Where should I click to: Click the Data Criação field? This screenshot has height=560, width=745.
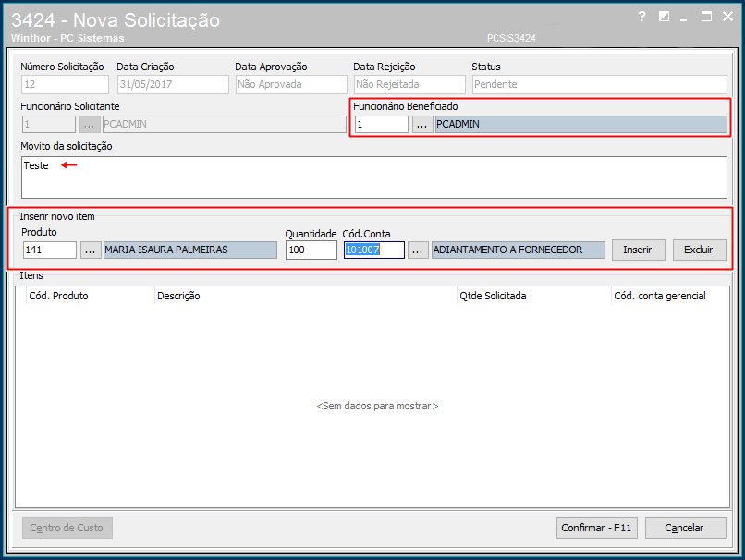pyautogui.click(x=173, y=84)
